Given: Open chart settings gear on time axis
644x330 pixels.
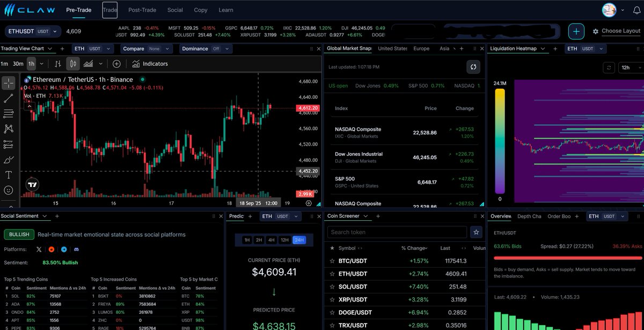Looking at the screenshot, I should pos(309,204).
